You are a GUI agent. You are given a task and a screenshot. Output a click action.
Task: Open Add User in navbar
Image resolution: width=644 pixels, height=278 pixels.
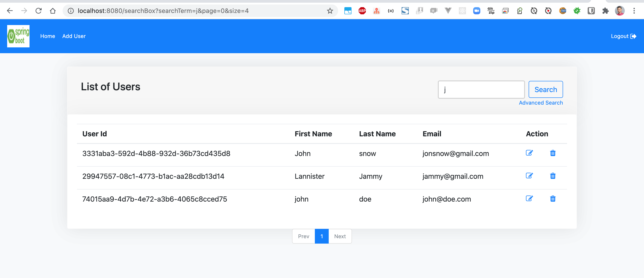coord(74,36)
